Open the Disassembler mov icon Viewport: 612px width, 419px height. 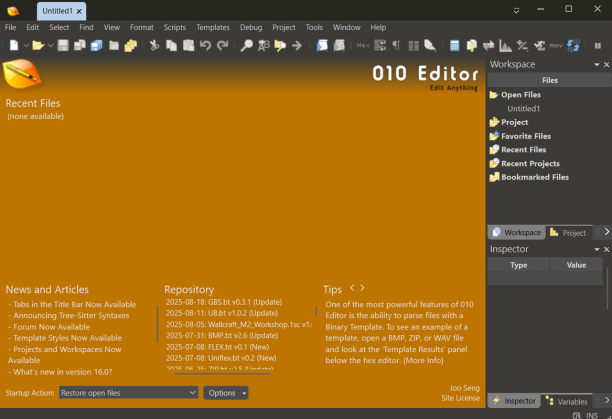click(x=556, y=46)
